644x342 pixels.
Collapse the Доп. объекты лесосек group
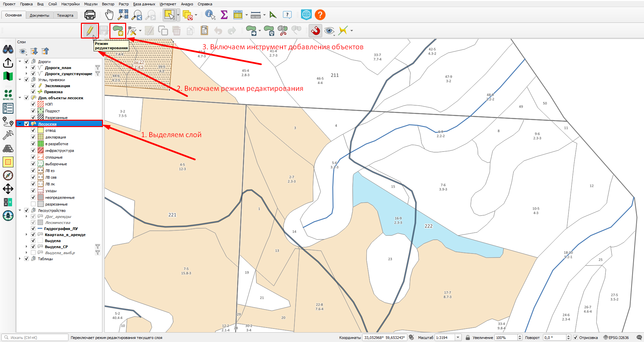click(x=20, y=98)
